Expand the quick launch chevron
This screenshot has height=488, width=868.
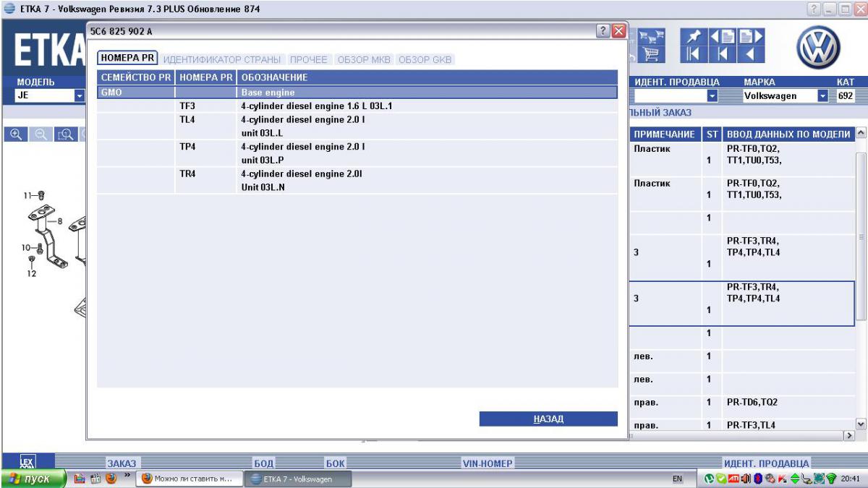(128, 476)
